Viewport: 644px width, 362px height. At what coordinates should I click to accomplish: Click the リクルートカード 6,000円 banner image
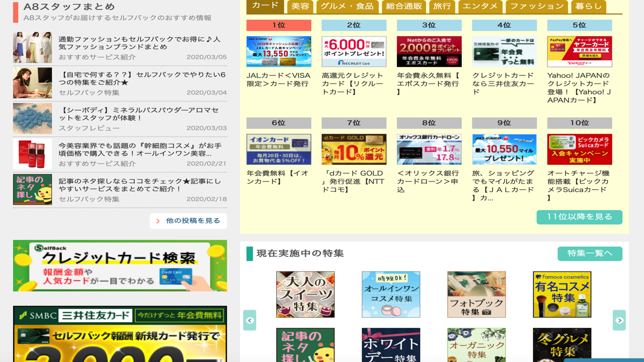tap(354, 51)
